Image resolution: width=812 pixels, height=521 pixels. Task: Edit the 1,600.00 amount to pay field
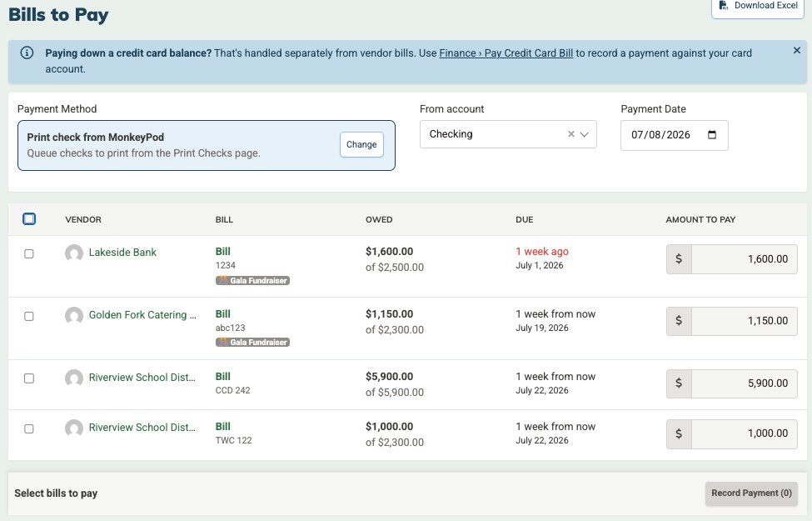tap(745, 258)
